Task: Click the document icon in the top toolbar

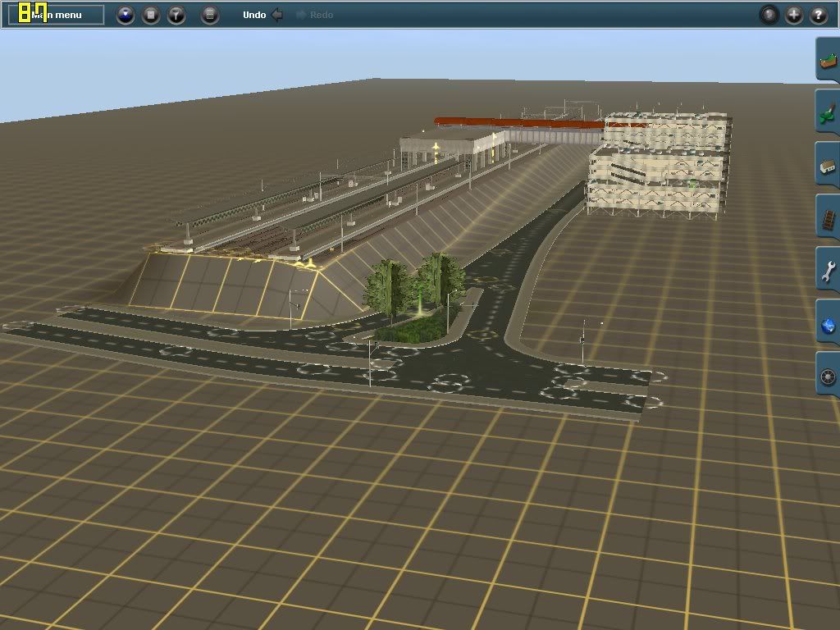Action: pos(151,15)
